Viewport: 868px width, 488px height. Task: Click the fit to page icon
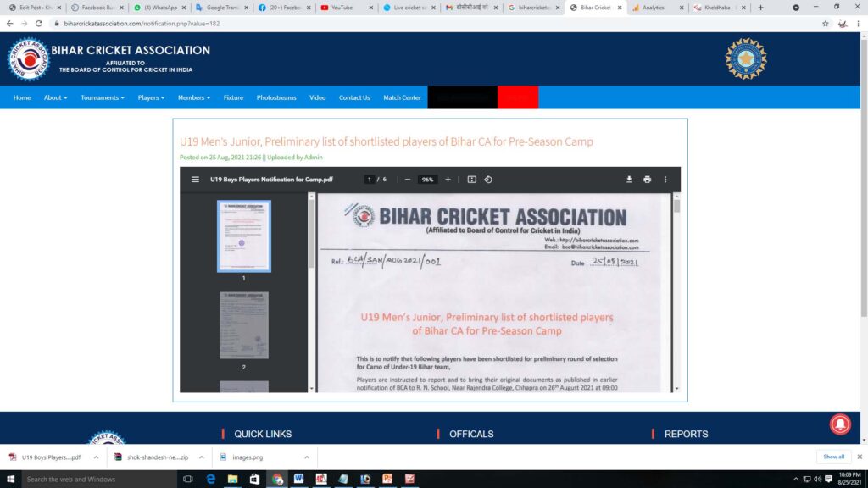tap(471, 180)
